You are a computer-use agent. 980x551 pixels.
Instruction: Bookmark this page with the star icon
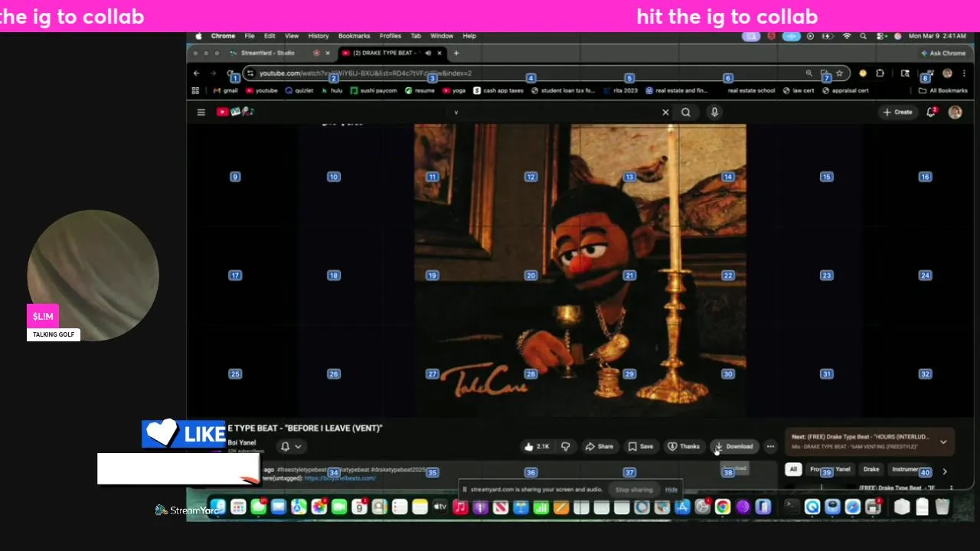coord(840,73)
